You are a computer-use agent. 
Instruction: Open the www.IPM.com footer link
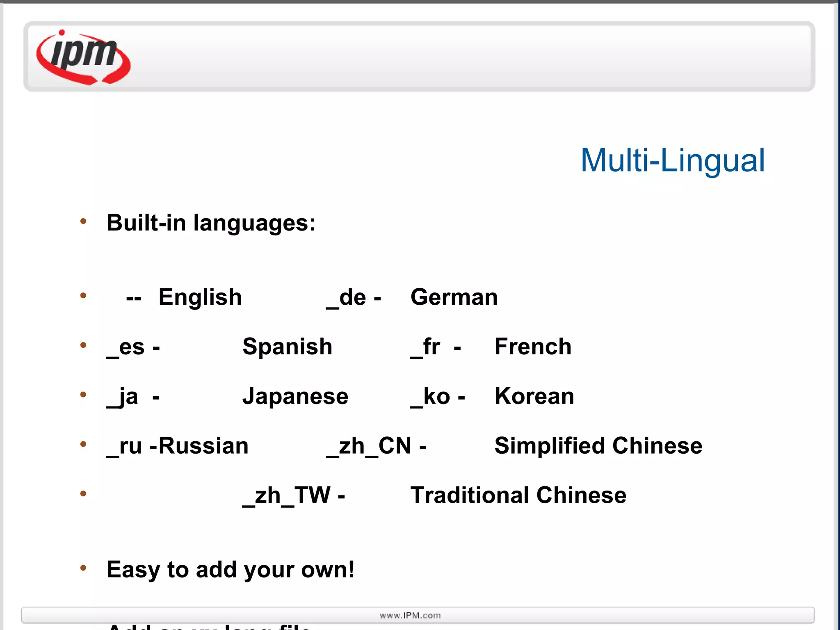click(410, 616)
